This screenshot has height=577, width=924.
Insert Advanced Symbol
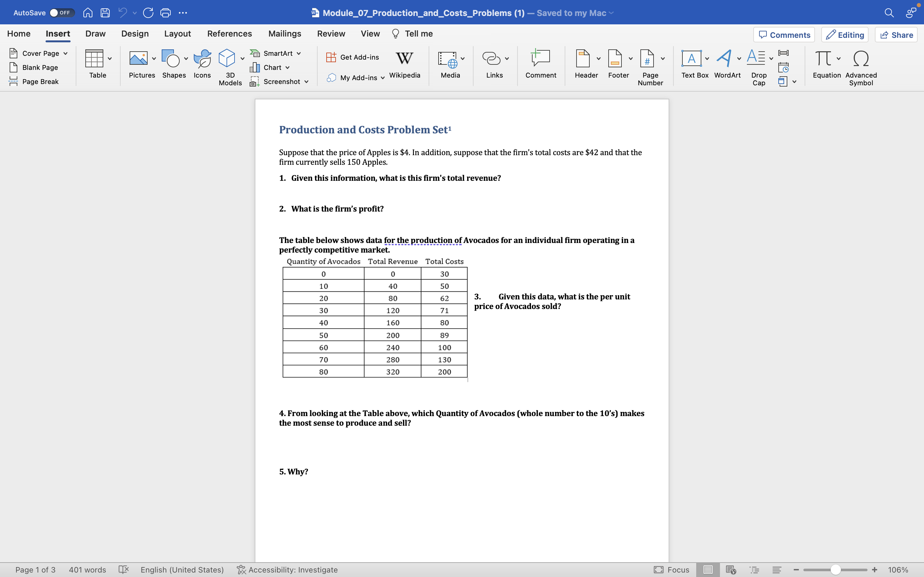[x=860, y=67]
